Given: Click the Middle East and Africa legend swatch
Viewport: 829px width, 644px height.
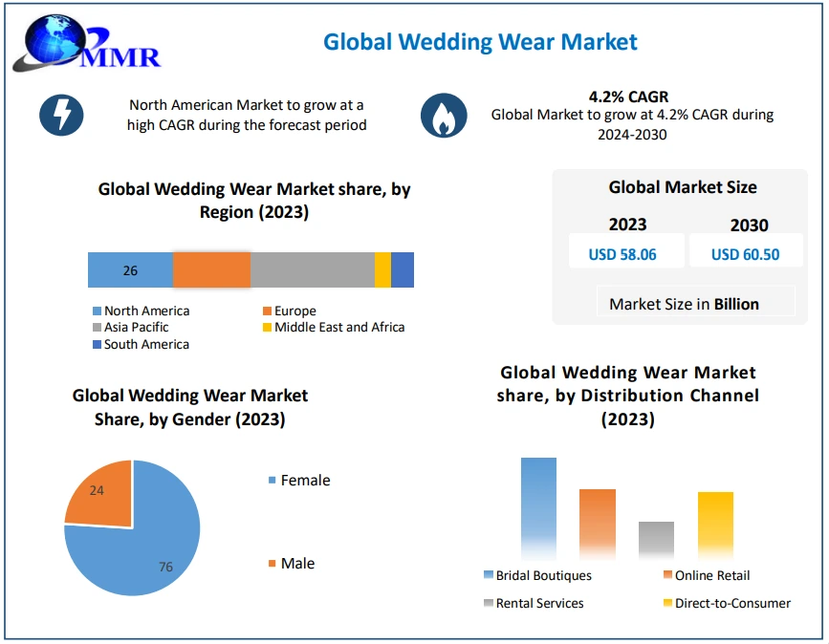Looking at the screenshot, I should pyautogui.click(x=267, y=328).
